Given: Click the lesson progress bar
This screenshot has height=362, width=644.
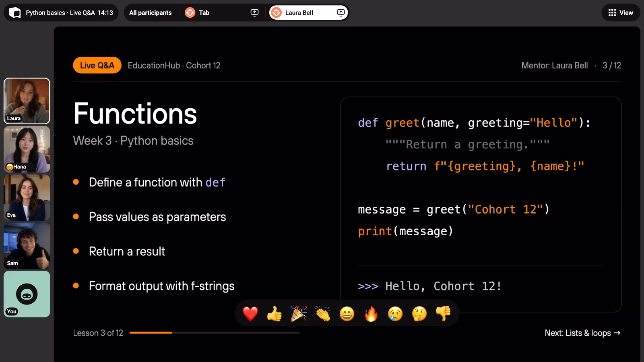Looking at the screenshot, I should (x=215, y=333).
